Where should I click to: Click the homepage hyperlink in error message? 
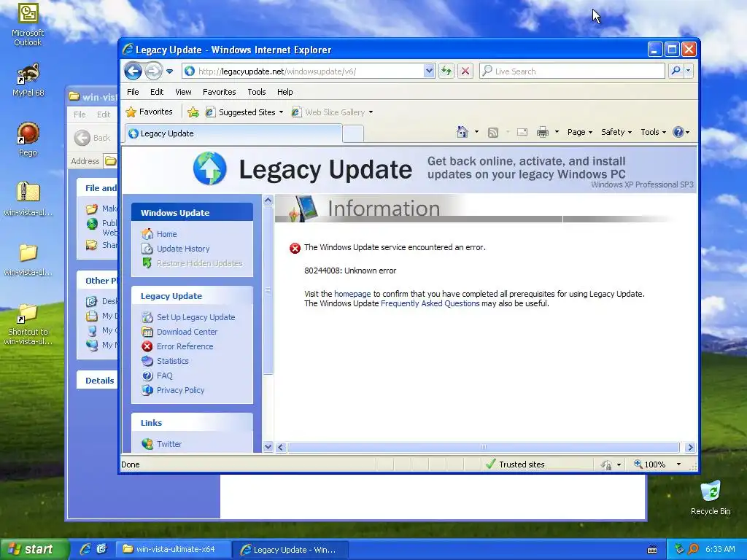(352, 294)
